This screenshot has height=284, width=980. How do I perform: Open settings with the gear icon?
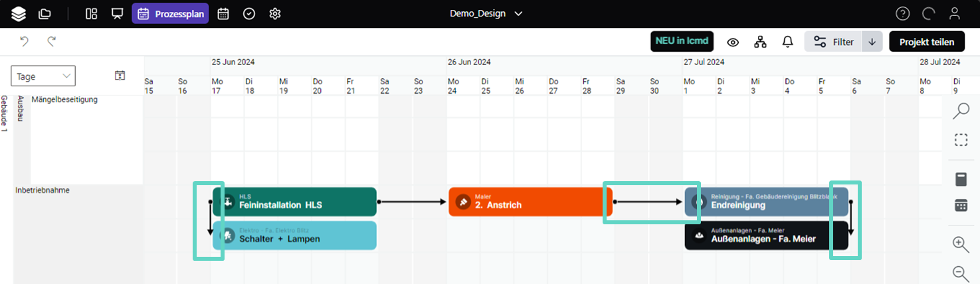coord(275,14)
